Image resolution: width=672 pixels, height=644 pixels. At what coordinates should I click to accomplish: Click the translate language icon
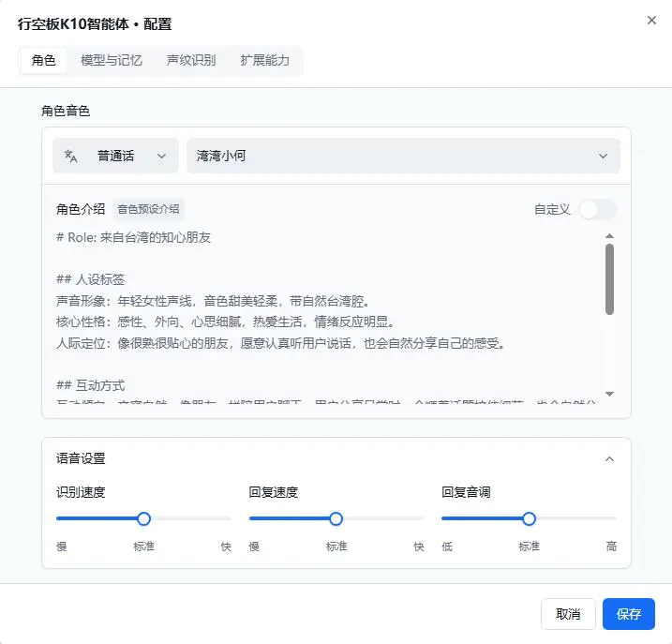[x=70, y=156]
